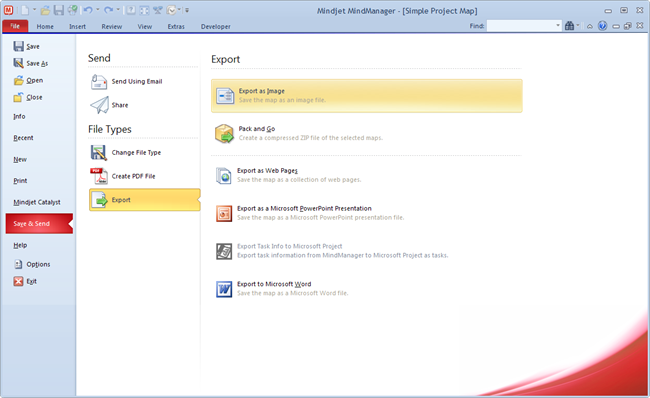
Task: Minimize the document window inside the ribbon bar
Action: [x=616, y=26]
